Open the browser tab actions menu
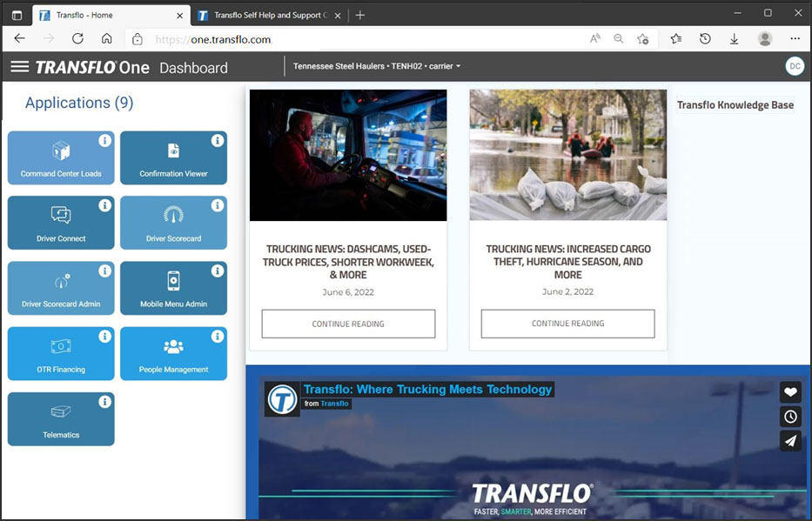812x521 pixels. pos(17,16)
